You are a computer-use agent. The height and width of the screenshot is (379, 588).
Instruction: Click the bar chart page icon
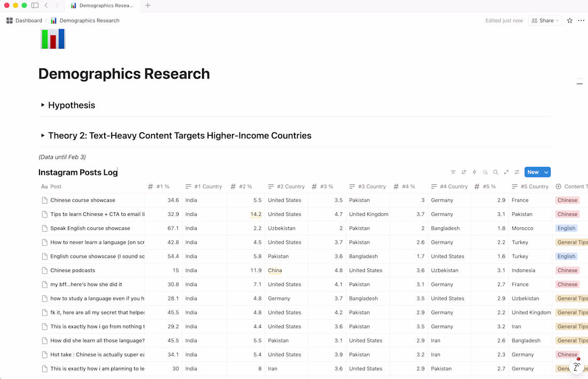pos(53,38)
